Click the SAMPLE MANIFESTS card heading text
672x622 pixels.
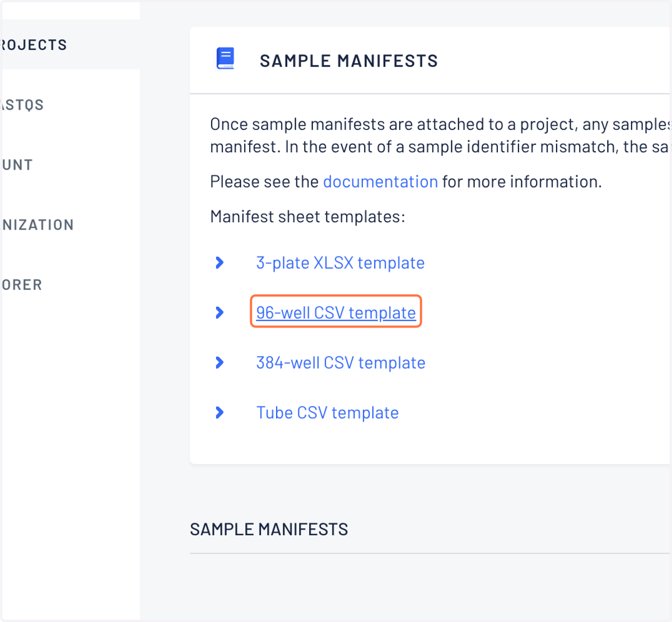(348, 60)
